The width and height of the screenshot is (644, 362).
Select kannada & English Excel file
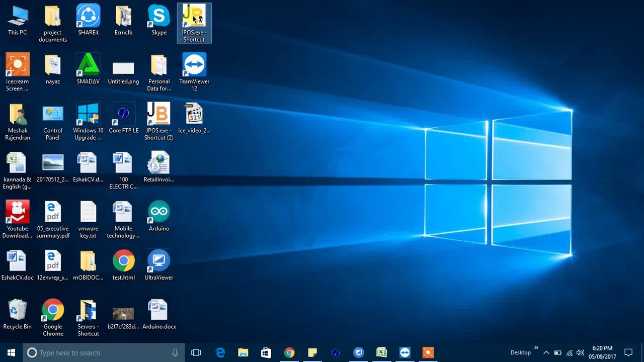point(18,171)
